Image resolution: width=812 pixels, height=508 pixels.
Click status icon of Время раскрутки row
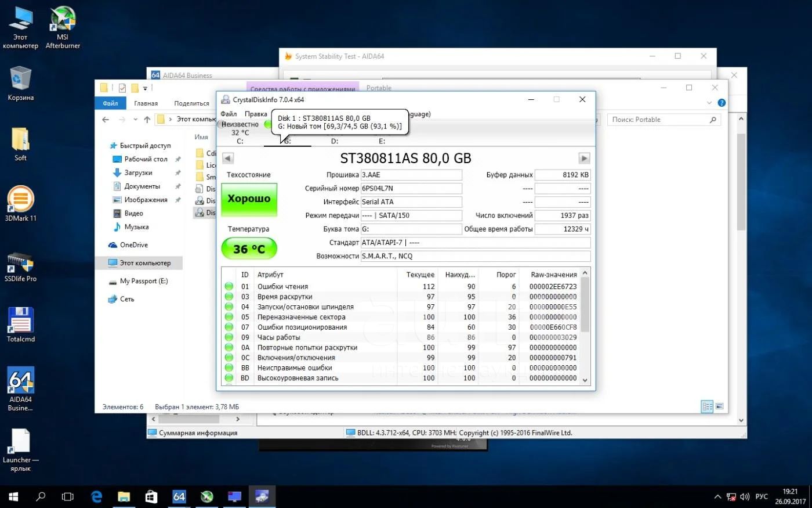coord(229,297)
